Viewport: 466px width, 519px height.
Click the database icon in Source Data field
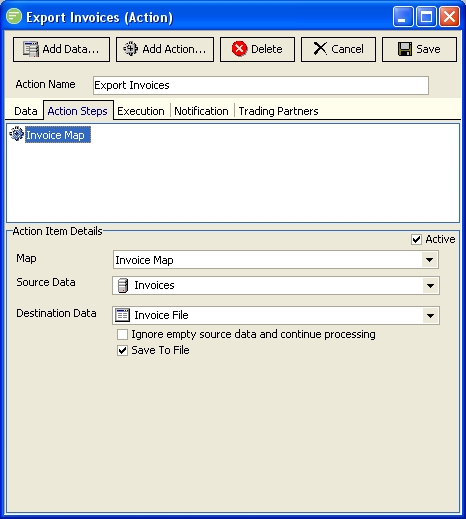(123, 286)
